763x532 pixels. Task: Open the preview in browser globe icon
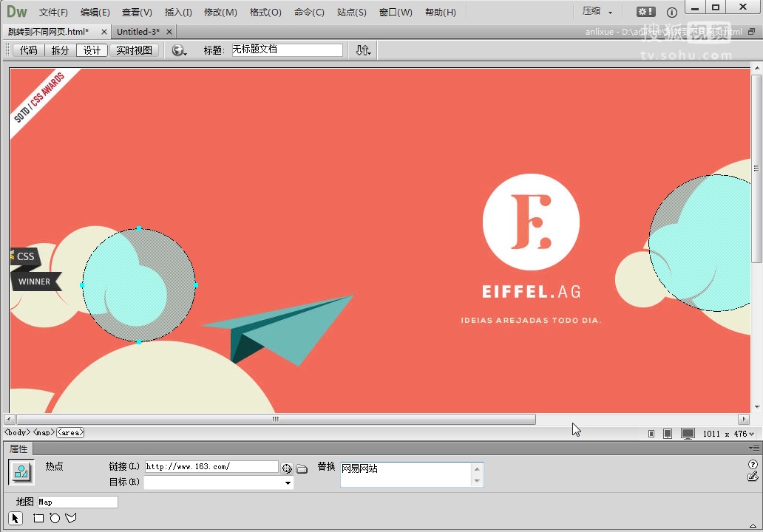coord(179,50)
